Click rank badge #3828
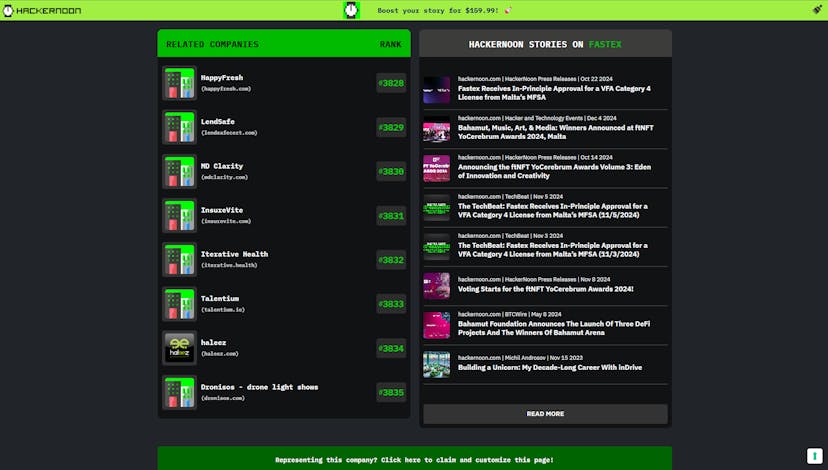 click(x=391, y=83)
